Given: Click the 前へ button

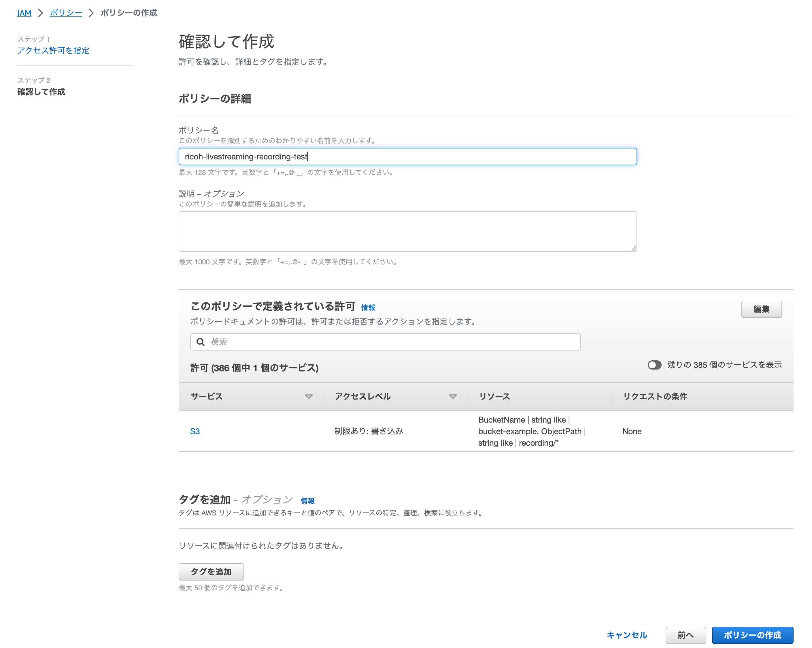Looking at the screenshot, I should tap(685, 635).
